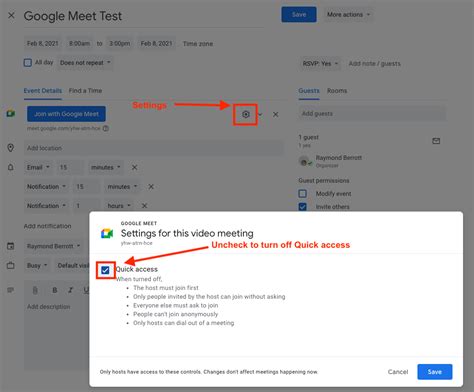Click Cancel in the Meet settings dialog
Image resolution: width=474 pixels, height=392 pixels.
(x=398, y=372)
